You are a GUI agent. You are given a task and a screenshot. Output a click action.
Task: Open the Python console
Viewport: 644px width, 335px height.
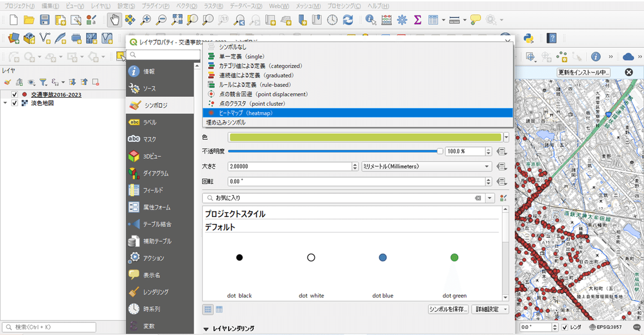[x=528, y=38]
